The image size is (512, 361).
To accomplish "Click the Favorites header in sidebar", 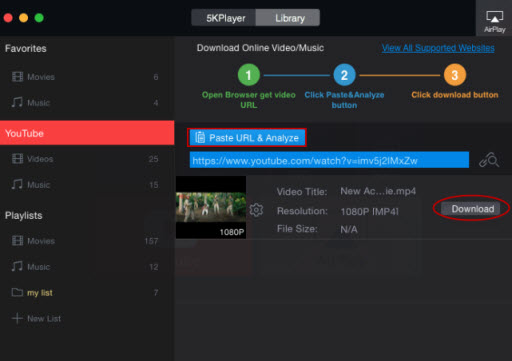I will (26, 49).
